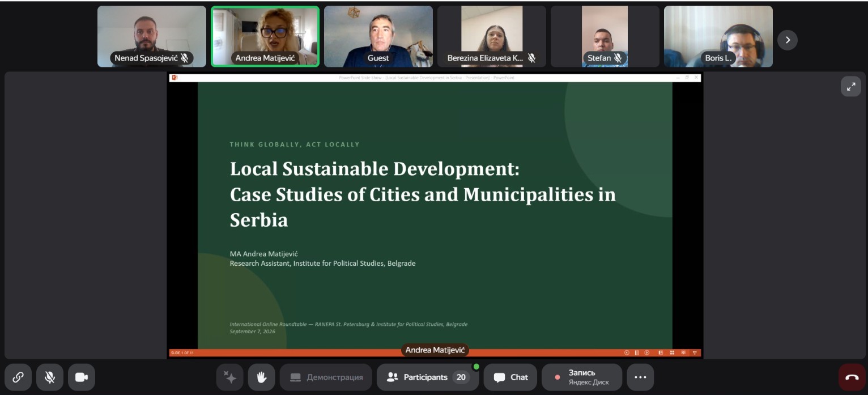Click the Andrea Matijević presenter name label
The image size is (868, 395).
click(435, 350)
